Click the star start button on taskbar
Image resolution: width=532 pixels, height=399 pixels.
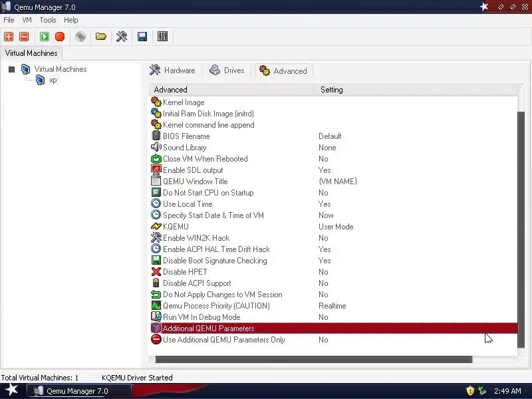tap(11, 390)
